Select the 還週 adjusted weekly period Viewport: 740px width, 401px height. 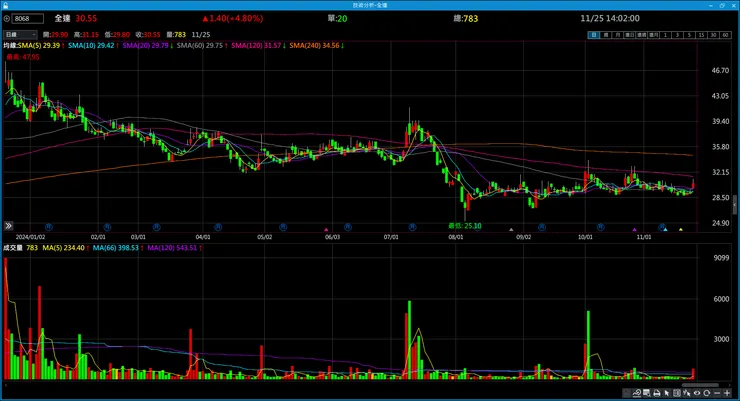click(641, 35)
